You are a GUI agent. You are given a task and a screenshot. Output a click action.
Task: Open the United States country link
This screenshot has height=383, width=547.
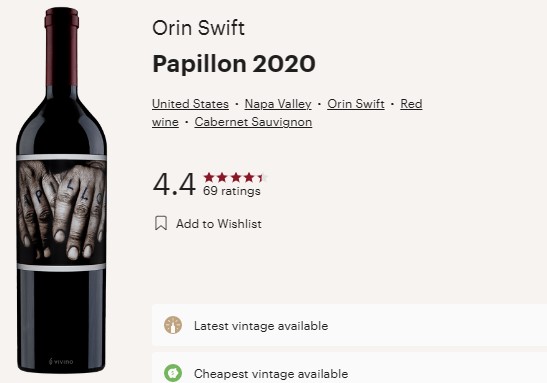[190, 104]
